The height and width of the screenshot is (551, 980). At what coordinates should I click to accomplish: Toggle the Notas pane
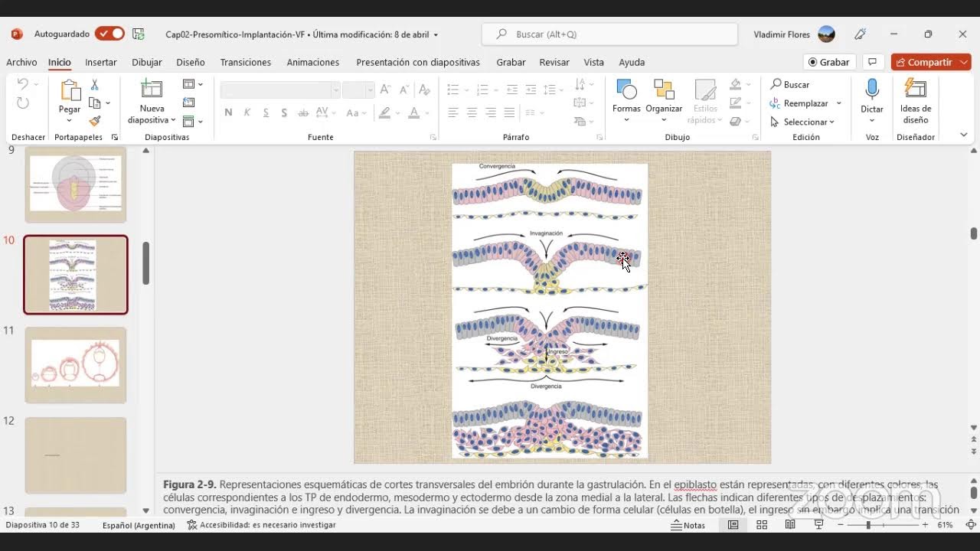click(x=688, y=525)
